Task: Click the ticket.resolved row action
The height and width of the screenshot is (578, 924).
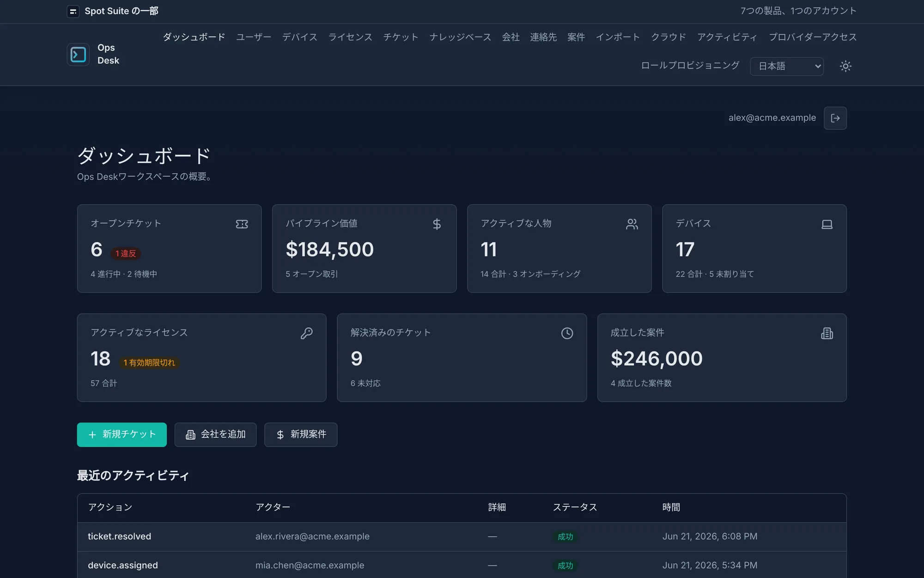Action: [x=120, y=536]
